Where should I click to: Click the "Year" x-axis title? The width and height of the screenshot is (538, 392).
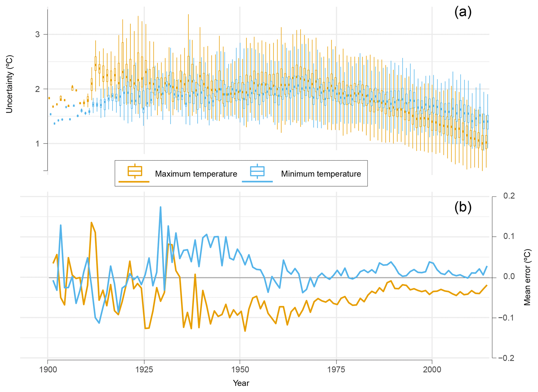pos(241,383)
